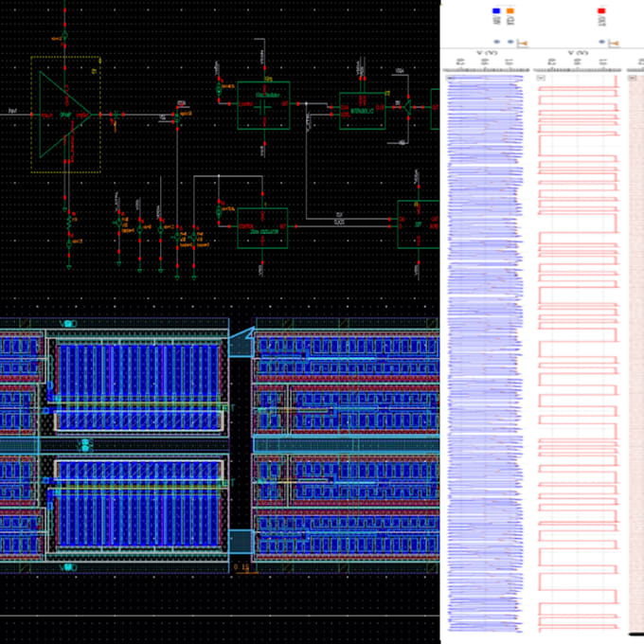
Task: Select the upper block containing a capacitor symbol
Action: click(263, 105)
